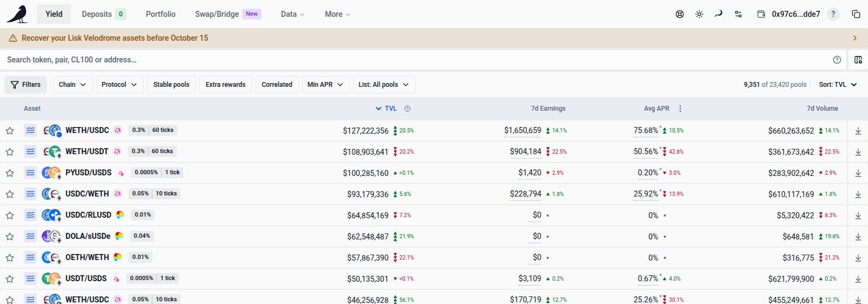Click the question mark help button beside wallet address
The width and height of the screenshot is (868, 304).
833,14
